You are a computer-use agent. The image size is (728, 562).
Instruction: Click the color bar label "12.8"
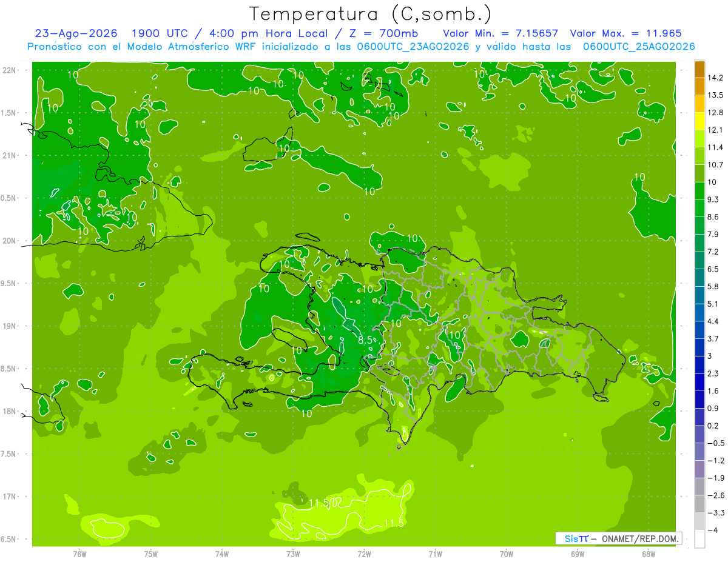click(715, 112)
